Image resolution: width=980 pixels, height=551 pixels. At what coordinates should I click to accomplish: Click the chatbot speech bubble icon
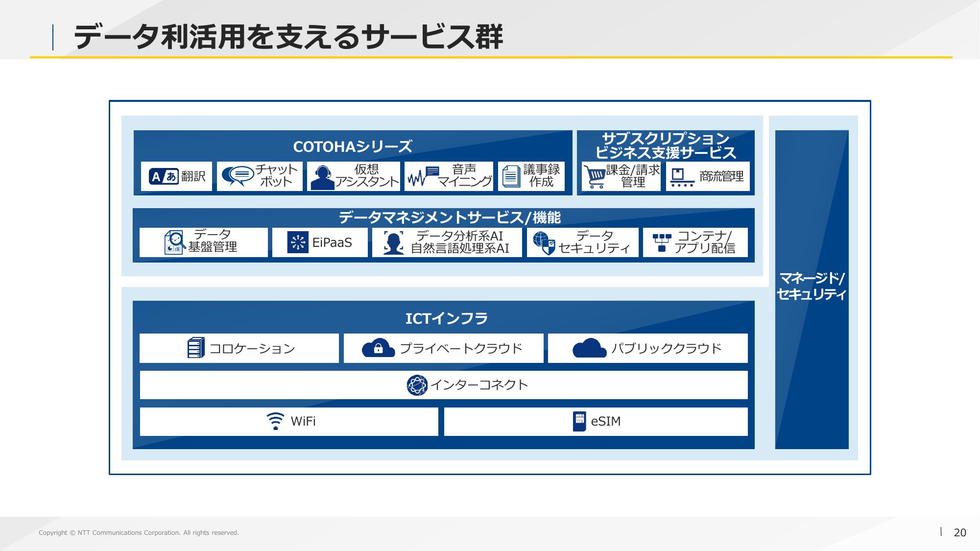238,176
